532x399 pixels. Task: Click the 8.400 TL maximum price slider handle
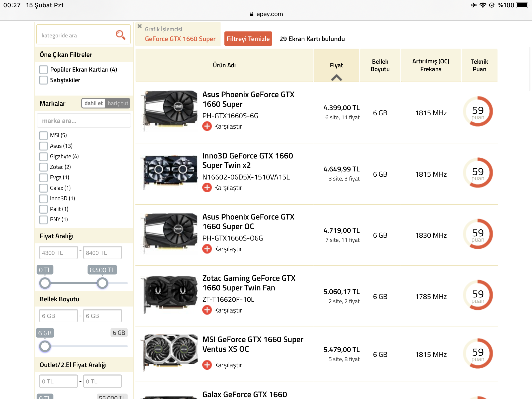point(102,283)
